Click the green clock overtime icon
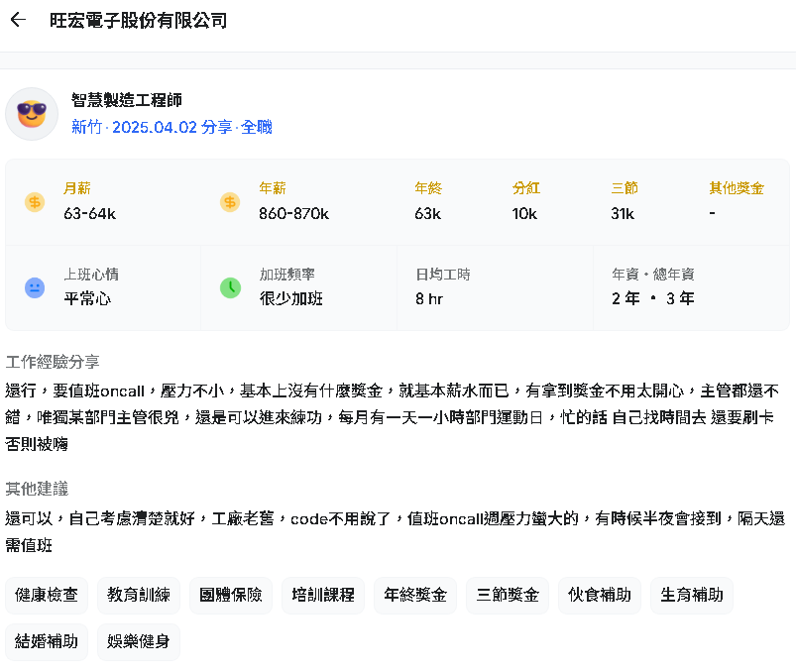This screenshot has width=796, height=672. 230,287
